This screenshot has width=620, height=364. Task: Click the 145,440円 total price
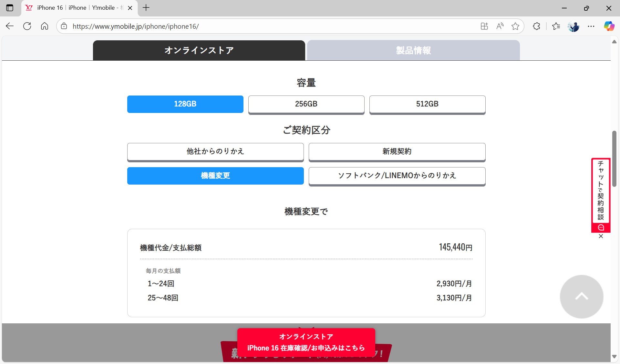tap(456, 248)
